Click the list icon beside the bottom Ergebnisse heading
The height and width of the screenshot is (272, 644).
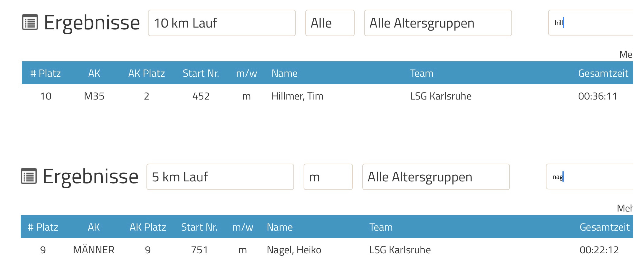tap(29, 176)
